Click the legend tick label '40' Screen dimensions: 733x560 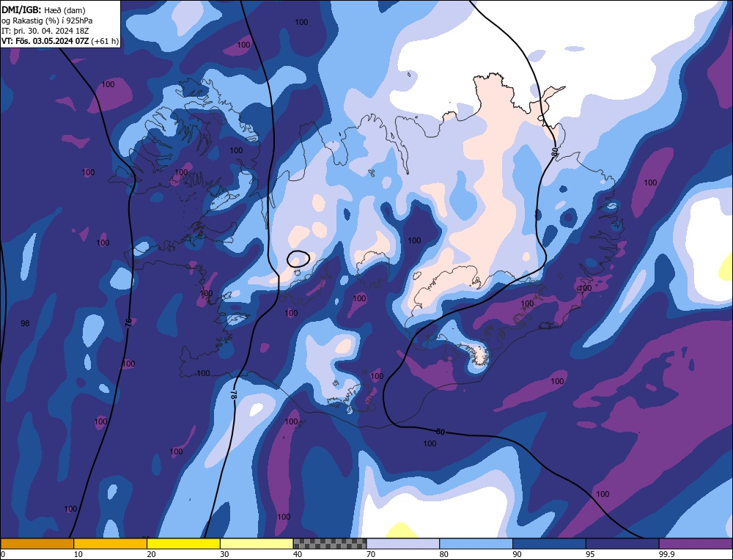[298, 554]
